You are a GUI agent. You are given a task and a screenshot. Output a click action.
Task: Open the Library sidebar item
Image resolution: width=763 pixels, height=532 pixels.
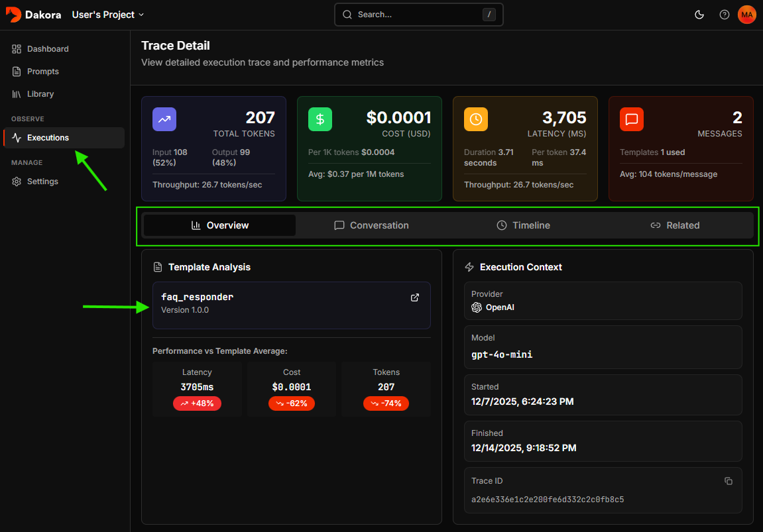pyautogui.click(x=40, y=94)
